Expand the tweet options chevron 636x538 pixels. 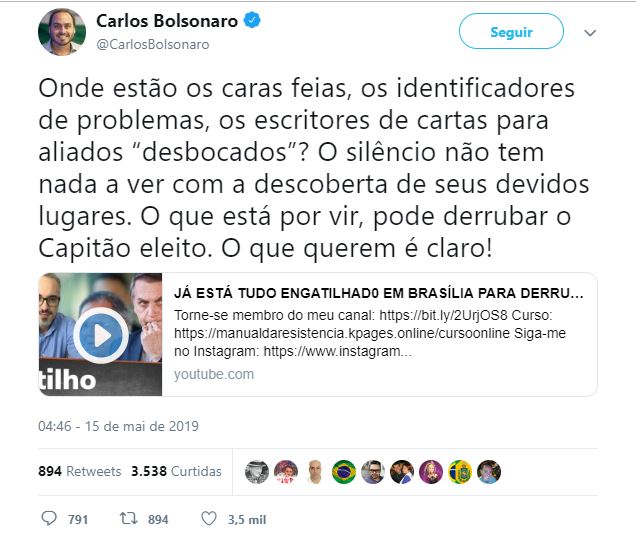[x=590, y=33]
